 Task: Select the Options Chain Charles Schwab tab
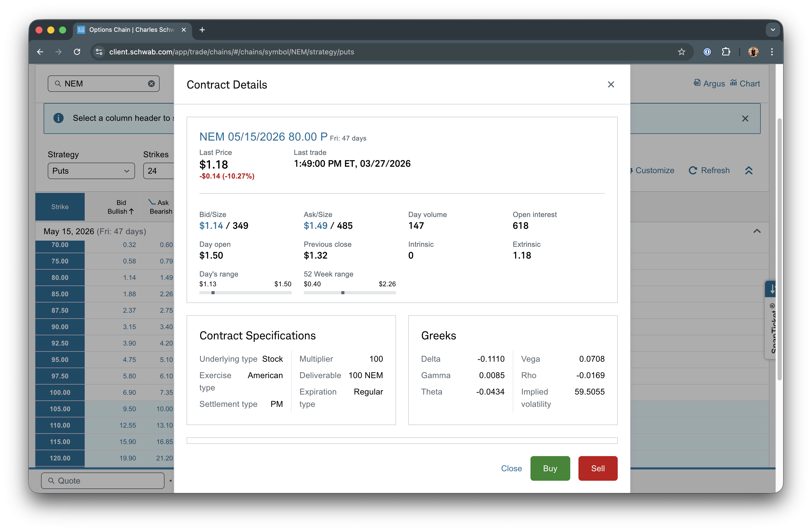(x=131, y=30)
